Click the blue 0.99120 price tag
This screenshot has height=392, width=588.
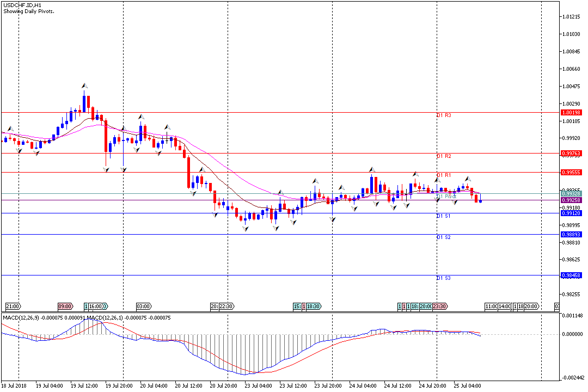coord(571,213)
